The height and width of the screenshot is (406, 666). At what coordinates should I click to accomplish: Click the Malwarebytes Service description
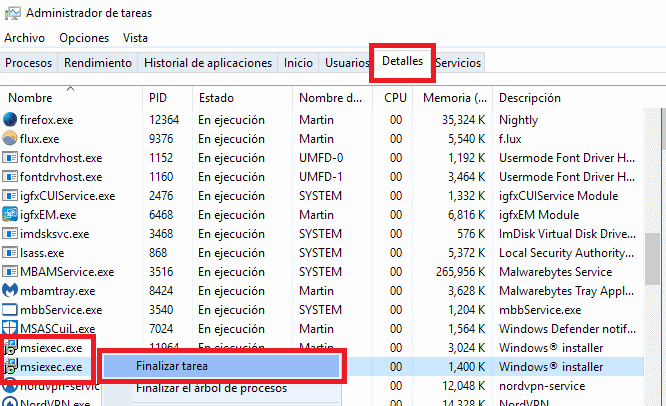(x=556, y=272)
